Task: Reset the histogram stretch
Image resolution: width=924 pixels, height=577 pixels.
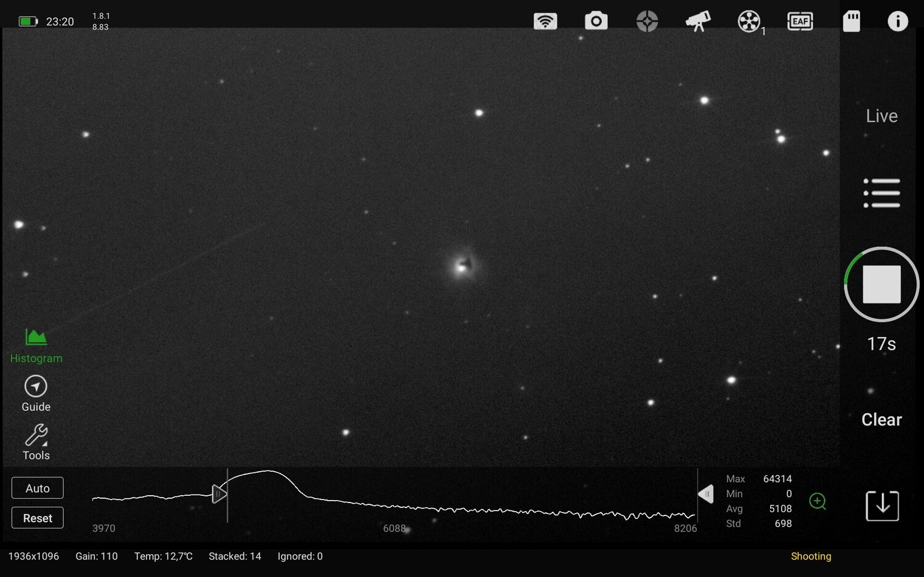Action: pyautogui.click(x=37, y=517)
